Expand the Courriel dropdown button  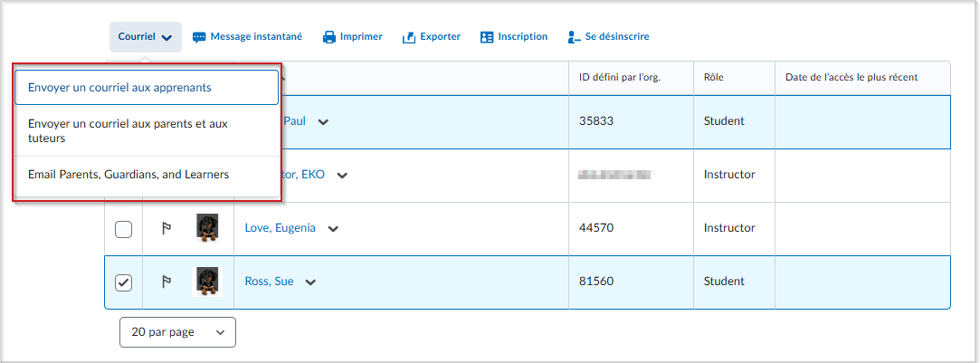(x=145, y=37)
